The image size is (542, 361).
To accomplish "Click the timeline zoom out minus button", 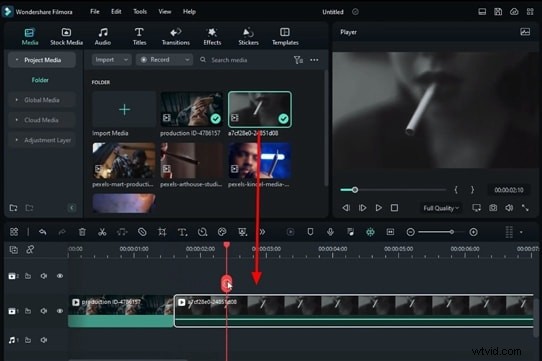I will (x=410, y=232).
